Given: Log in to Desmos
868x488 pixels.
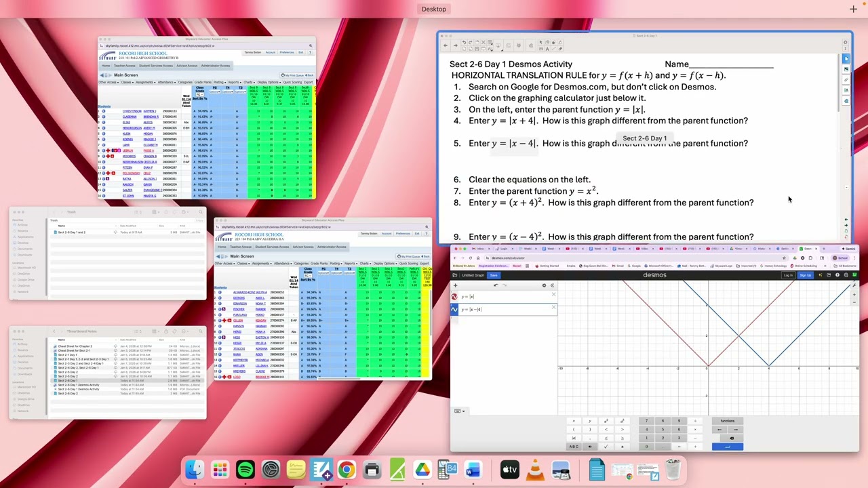Looking at the screenshot, I should [x=788, y=275].
